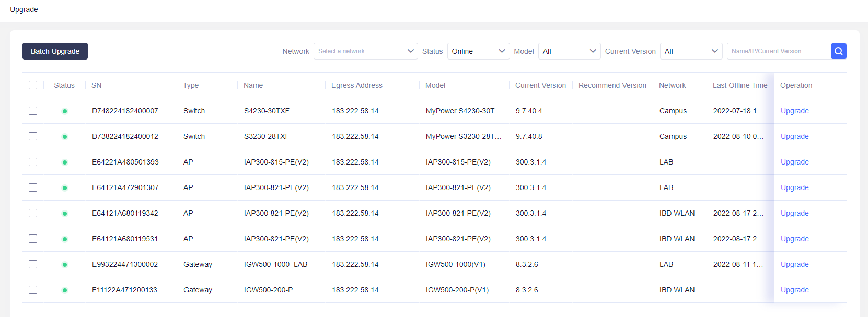Click green status dot for F11122A471200133
Image resolution: width=868 pixels, height=317 pixels.
[x=65, y=290]
